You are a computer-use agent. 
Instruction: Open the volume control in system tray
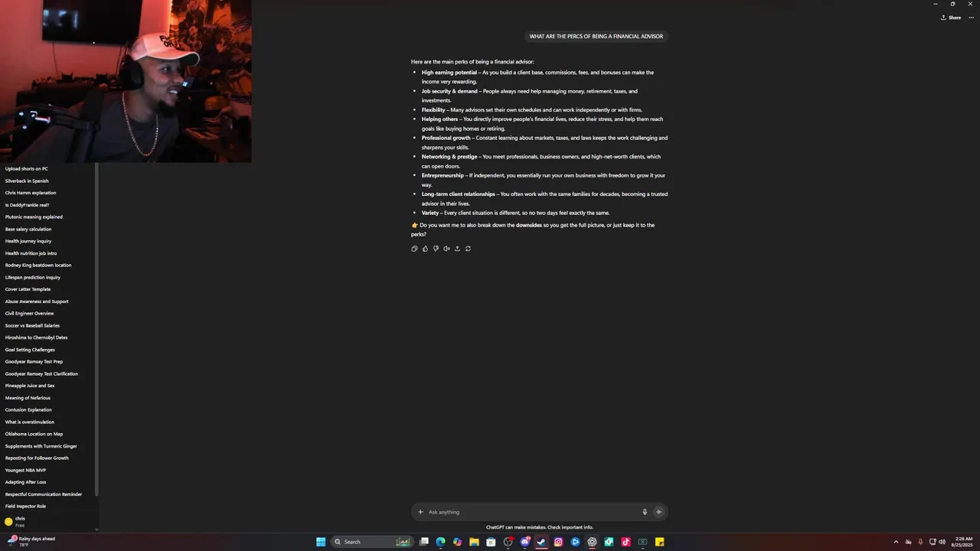click(x=942, y=542)
